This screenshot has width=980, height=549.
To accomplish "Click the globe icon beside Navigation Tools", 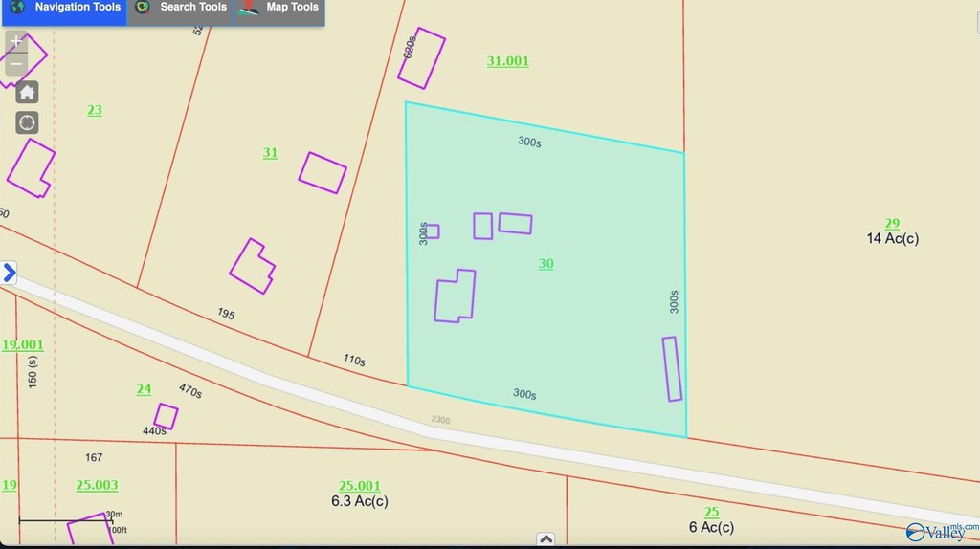I will (x=16, y=8).
